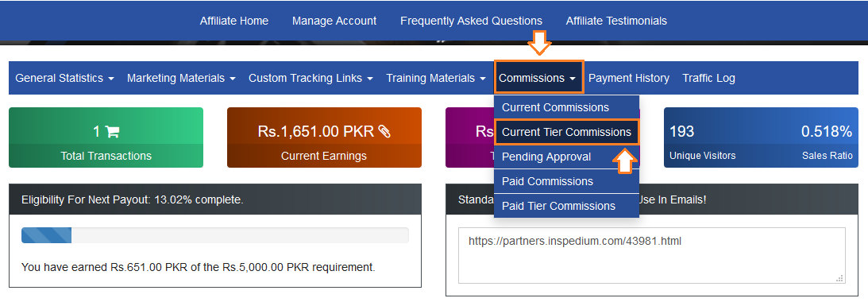Viewport: 868px width, 302px height.
Task: Collapse the Commissions dropdown
Action: pyautogui.click(x=538, y=77)
